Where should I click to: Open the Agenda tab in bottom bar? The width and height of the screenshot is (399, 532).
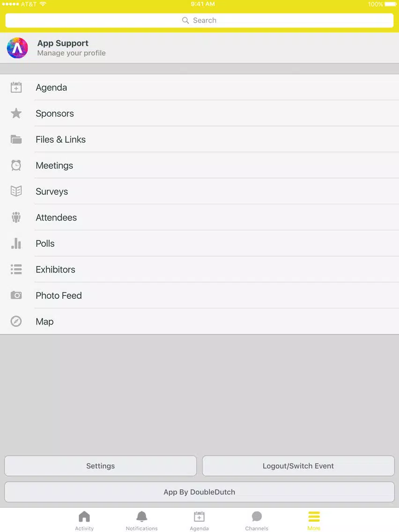(x=199, y=521)
